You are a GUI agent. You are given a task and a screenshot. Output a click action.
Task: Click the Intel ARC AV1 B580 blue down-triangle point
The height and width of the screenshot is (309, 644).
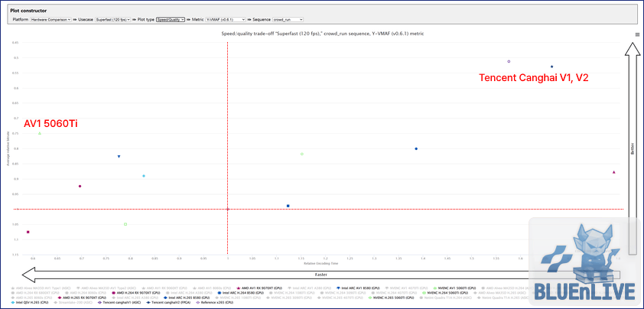119,157
